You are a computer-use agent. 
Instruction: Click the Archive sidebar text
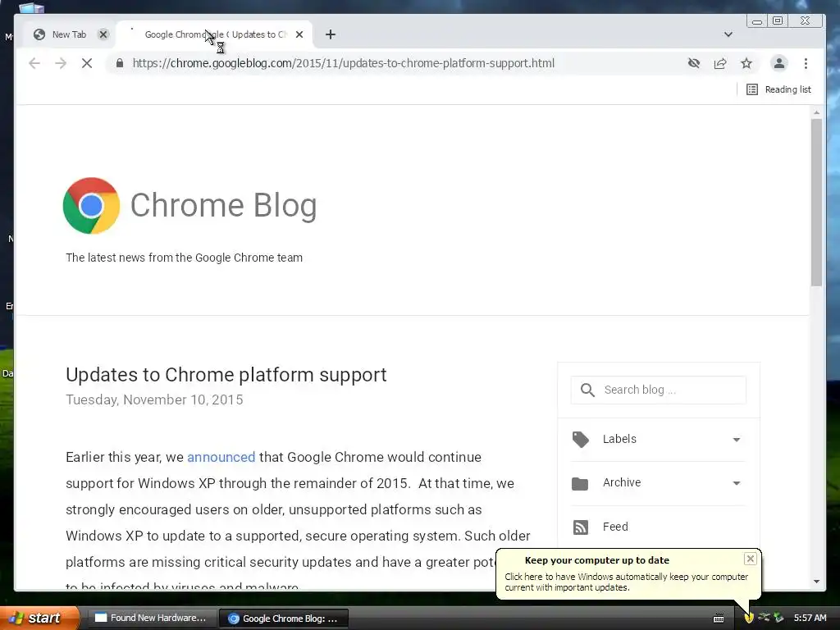coord(622,482)
